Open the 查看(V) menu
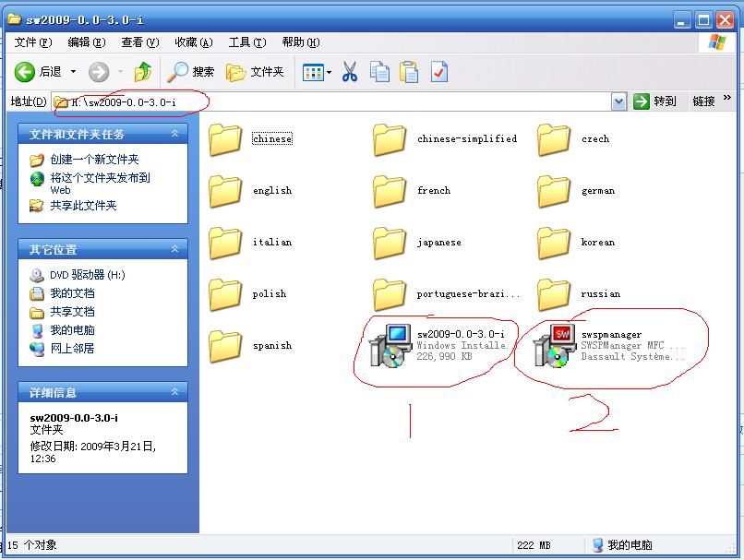This screenshot has height=560, width=744. click(x=140, y=42)
